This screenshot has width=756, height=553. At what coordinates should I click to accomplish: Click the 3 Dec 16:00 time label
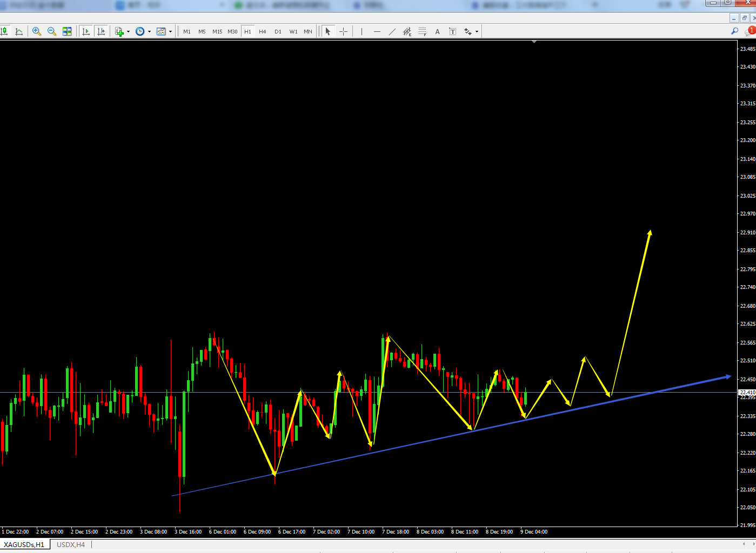pyautogui.click(x=188, y=532)
